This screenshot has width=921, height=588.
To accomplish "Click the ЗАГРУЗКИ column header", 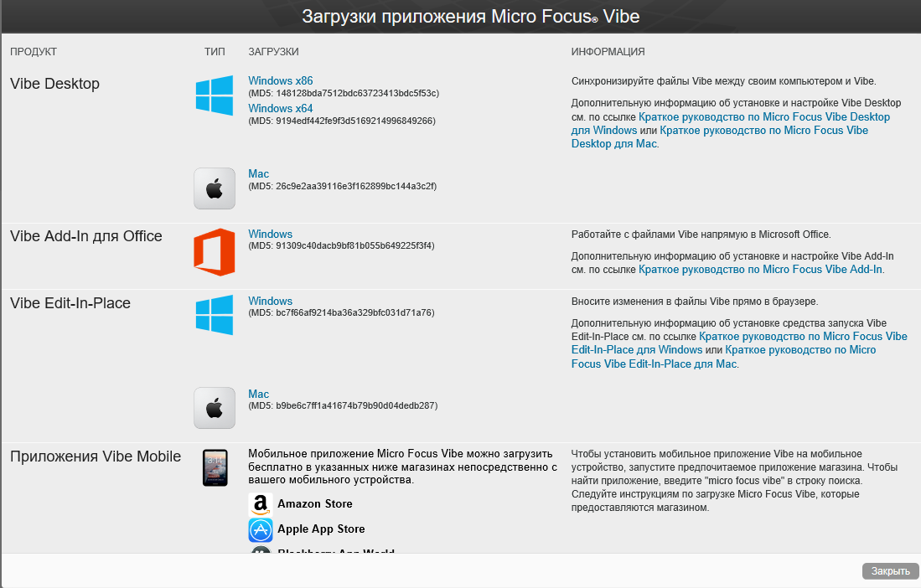I will pos(273,52).
